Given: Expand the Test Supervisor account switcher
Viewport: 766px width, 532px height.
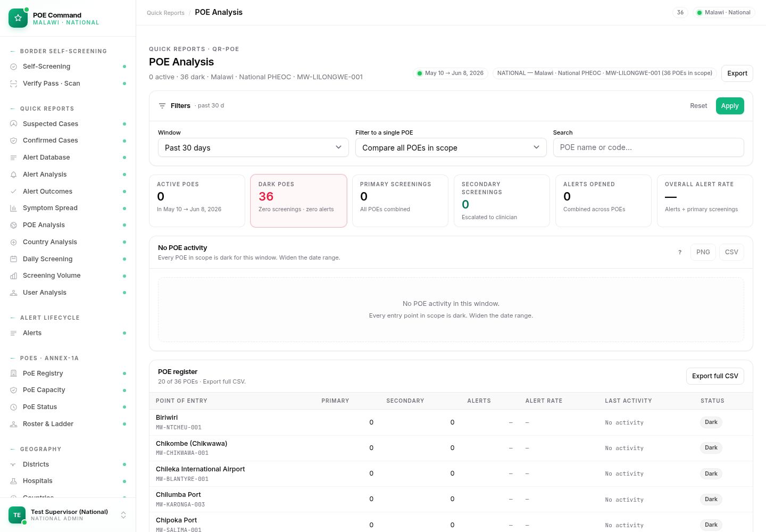Looking at the screenshot, I should point(123,515).
